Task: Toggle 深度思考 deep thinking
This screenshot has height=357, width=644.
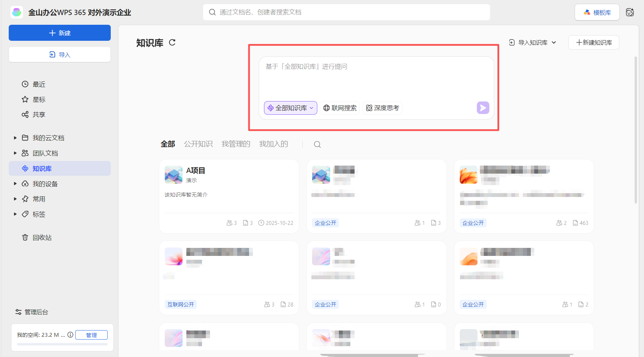Action: [x=382, y=108]
